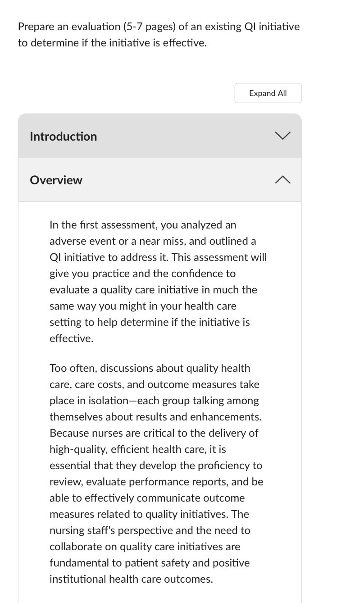Click the Overview up chevron icon
Image resolution: width=364 pixels, height=603 pixels.
coord(282,180)
